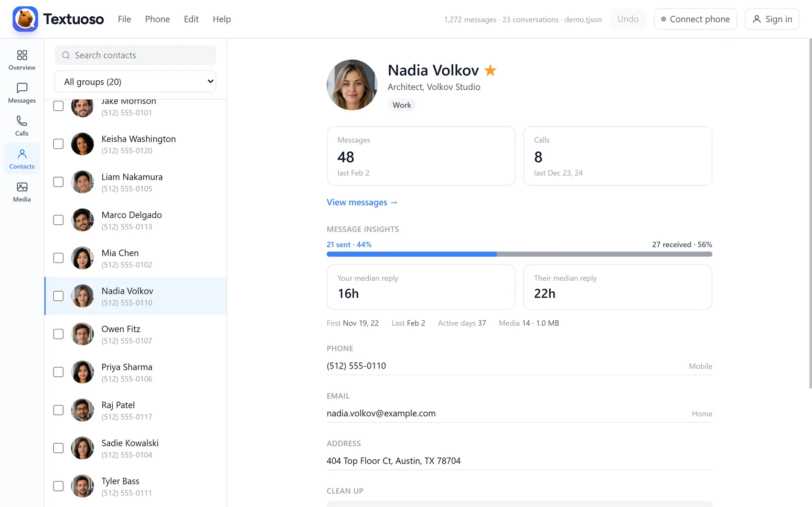Select the Contacts sidebar icon

click(x=22, y=159)
